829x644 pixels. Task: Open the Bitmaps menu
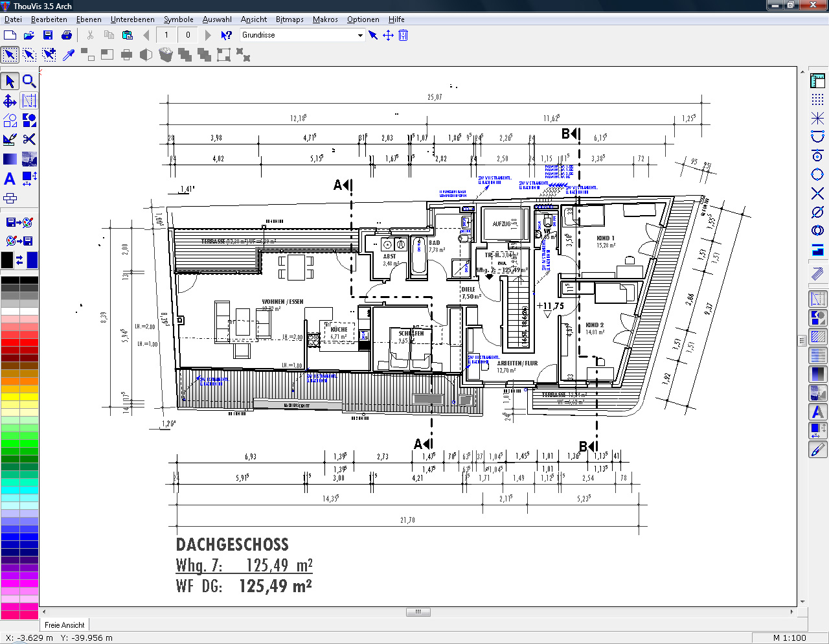pos(290,19)
